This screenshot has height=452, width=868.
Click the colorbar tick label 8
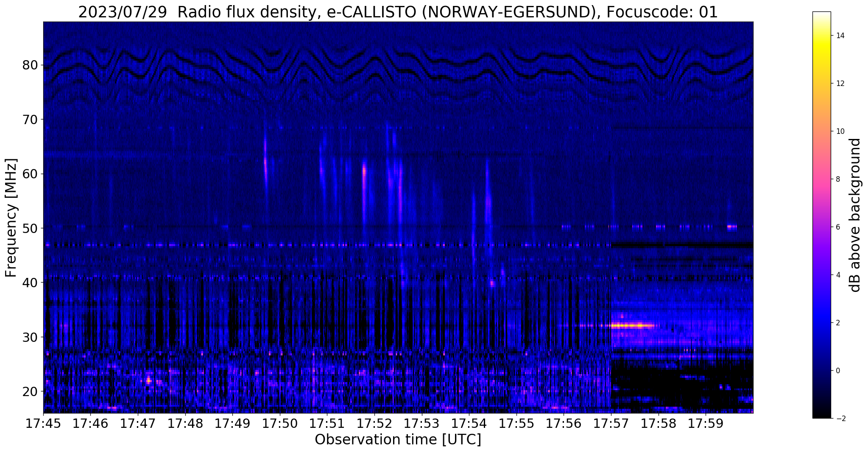837,179
